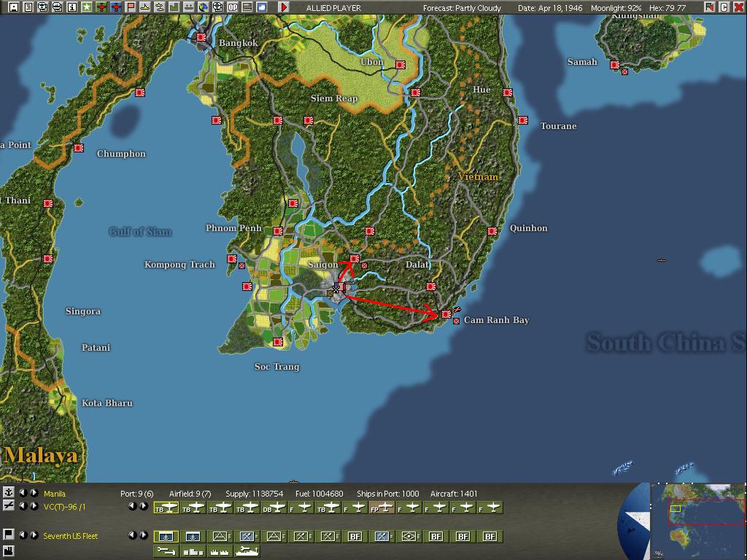This screenshot has width=747, height=560.
Task: Open the green factory toolbar icon
Action: click(x=174, y=7)
